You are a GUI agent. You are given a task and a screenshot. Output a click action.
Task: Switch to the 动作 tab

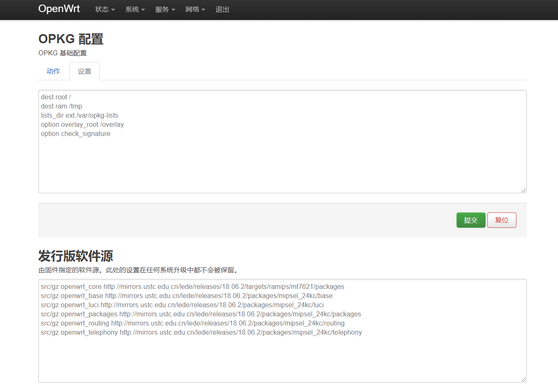pos(53,71)
